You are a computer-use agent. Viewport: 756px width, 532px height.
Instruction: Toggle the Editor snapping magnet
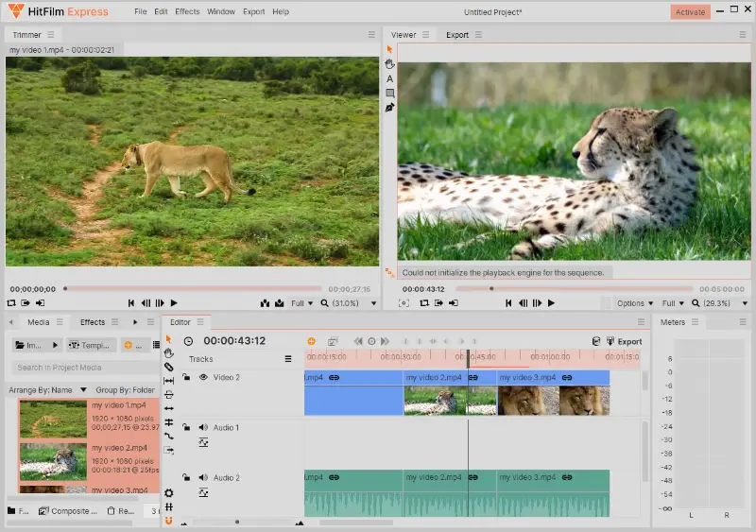click(169, 521)
